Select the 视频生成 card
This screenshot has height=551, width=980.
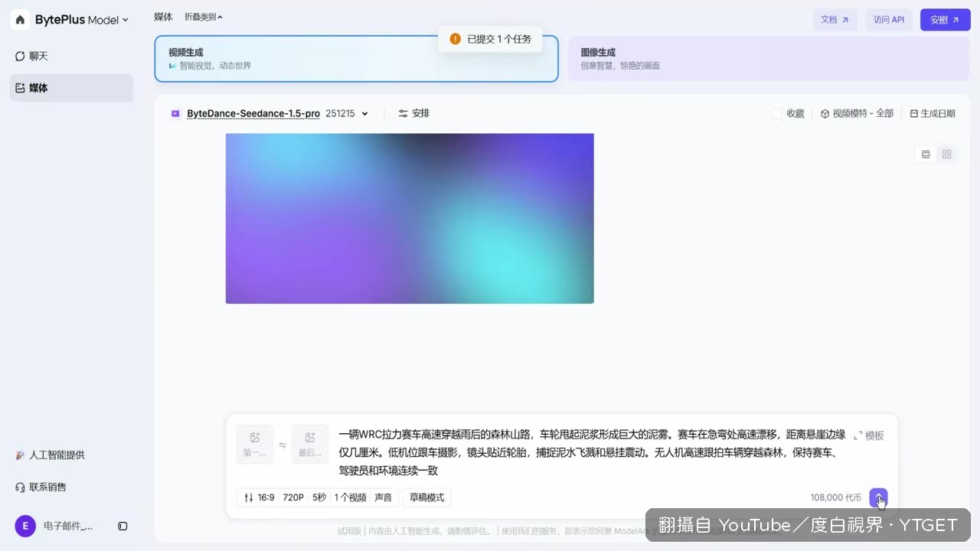pyautogui.click(x=356, y=59)
